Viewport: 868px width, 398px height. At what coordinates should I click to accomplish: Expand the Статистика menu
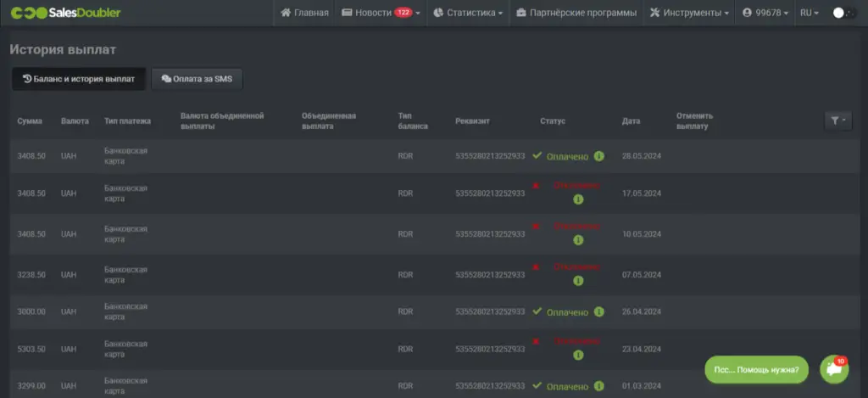(x=468, y=13)
